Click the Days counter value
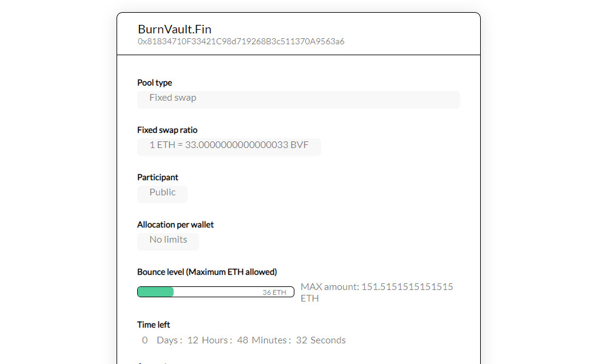The height and width of the screenshot is (364, 607). [145, 340]
